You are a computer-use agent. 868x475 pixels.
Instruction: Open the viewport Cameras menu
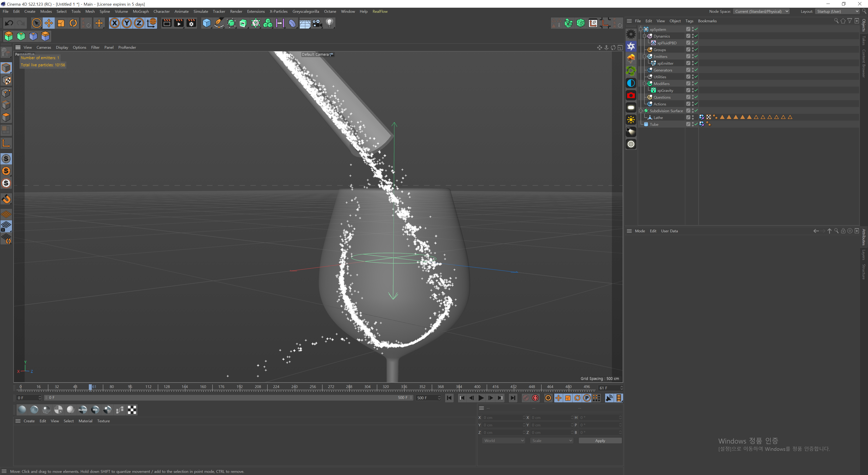pyautogui.click(x=44, y=47)
